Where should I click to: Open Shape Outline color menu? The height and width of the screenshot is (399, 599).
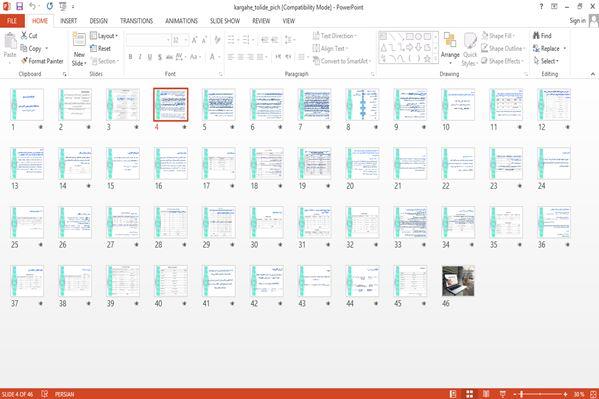coord(503,49)
